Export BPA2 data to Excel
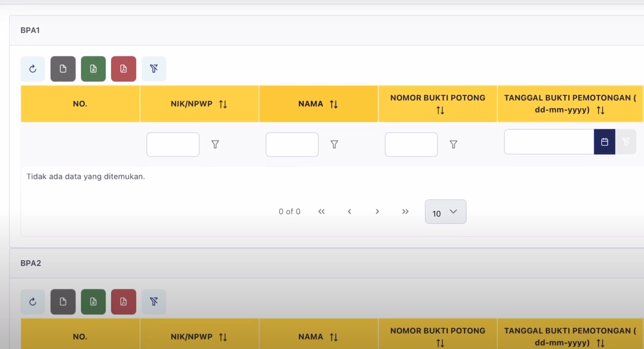Viewport: 644px width, 349px height. point(93,302)
